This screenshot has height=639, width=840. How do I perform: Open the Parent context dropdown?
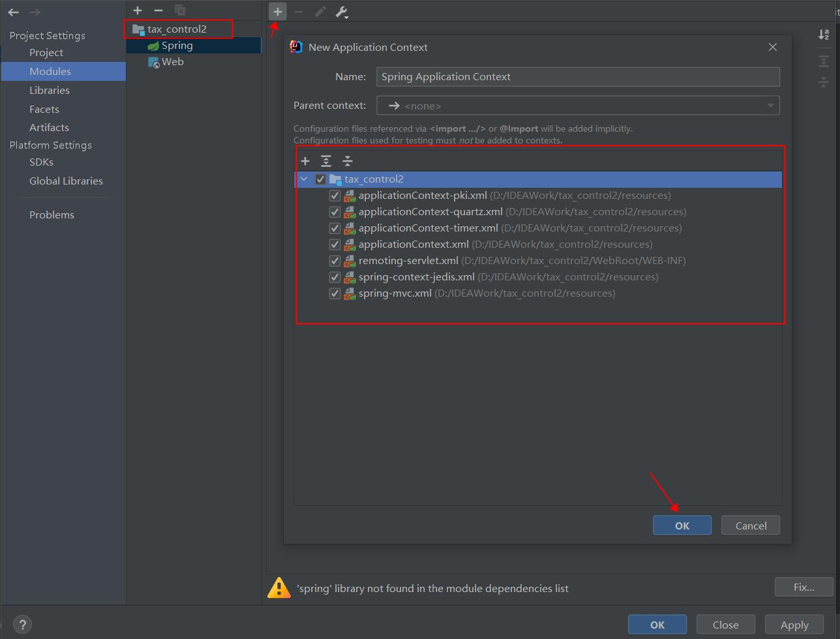(578, 106)
